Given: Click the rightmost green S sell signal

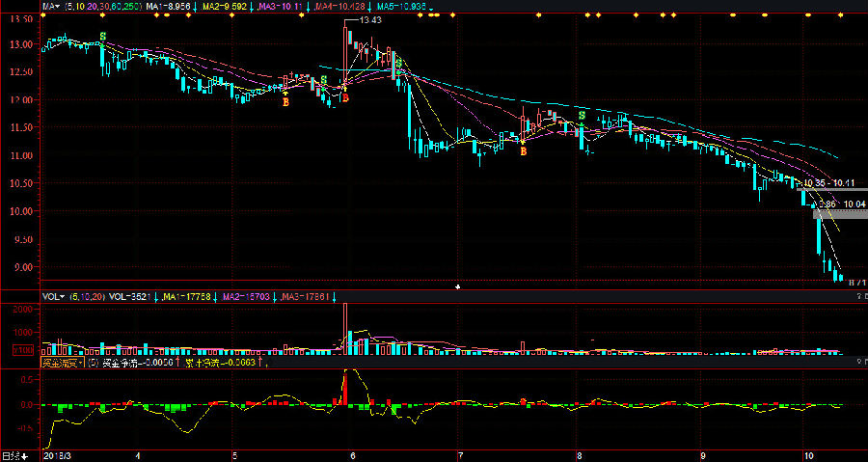Looking at the screenshot, I should coord(582,115).
